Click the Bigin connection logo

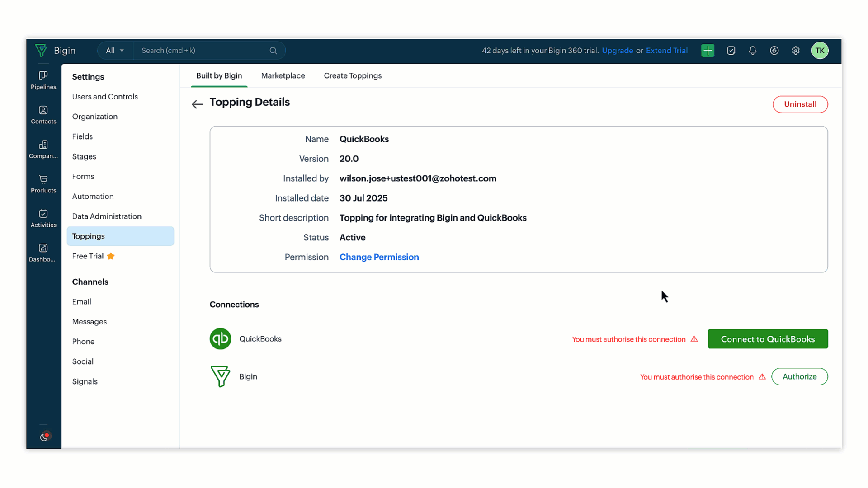[x=220, y=376]
